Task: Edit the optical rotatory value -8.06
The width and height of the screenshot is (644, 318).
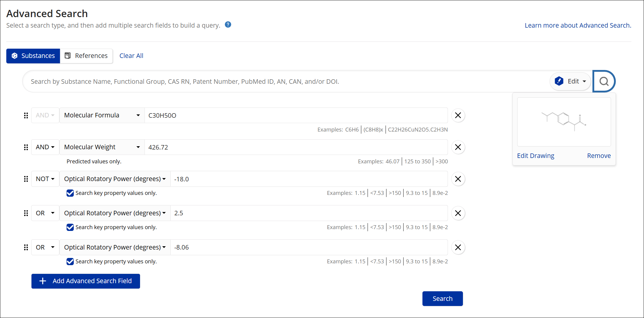Action: 309,247
